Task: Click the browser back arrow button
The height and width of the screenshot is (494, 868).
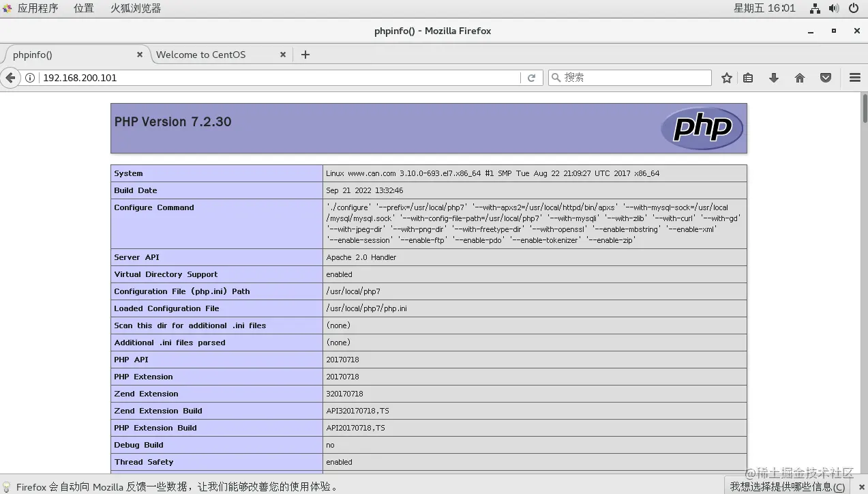Action: 10,78
